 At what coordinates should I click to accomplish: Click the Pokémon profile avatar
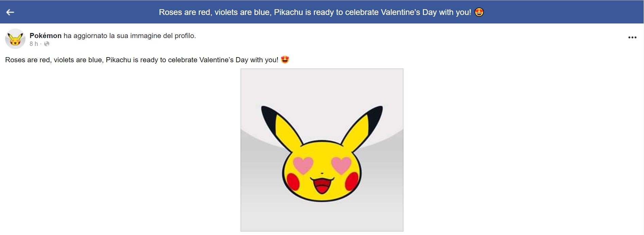pos(15,39)
